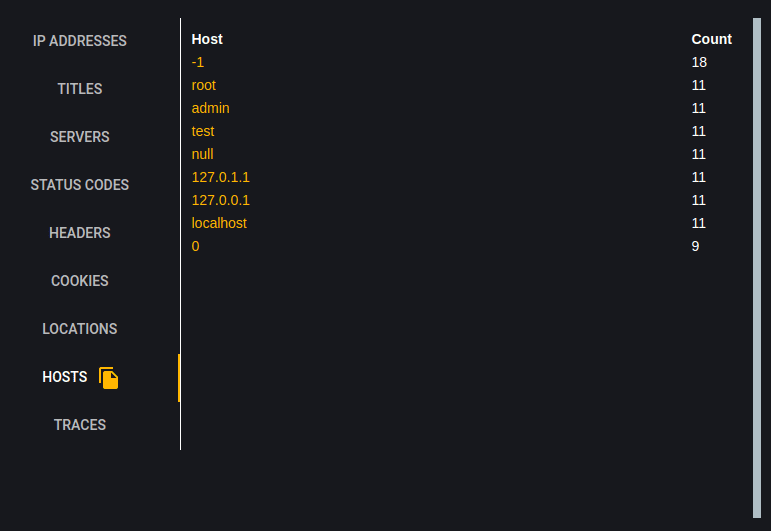Open the TRACES tab
This screenshot has height=531, width=771.
tap(80, 425)
